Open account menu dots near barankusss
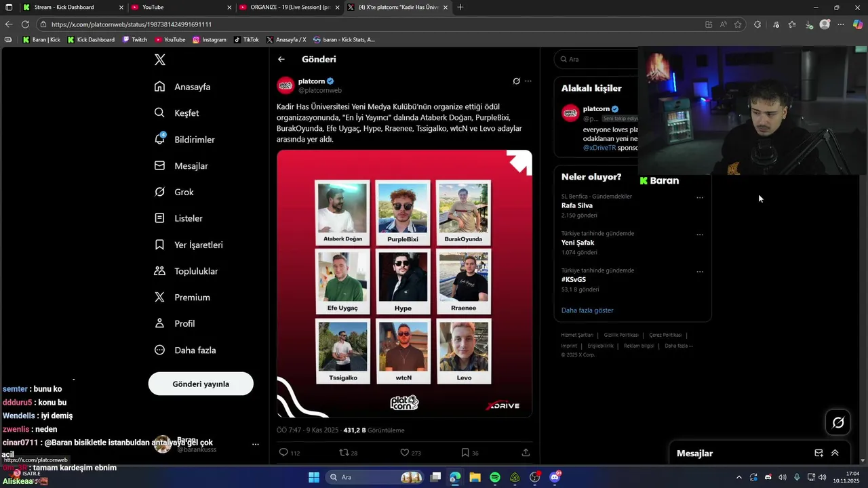 click(256, 444)
